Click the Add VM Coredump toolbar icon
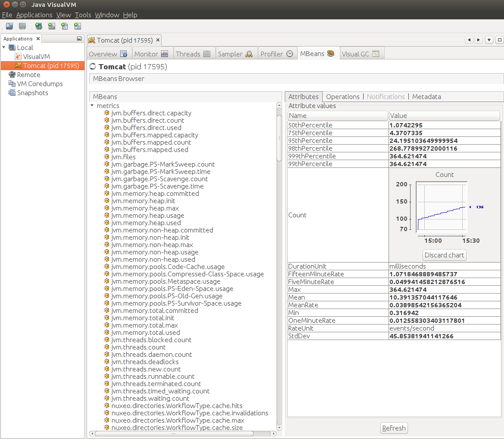Screen dimensions: 504x439 click(x=65, y=26)
